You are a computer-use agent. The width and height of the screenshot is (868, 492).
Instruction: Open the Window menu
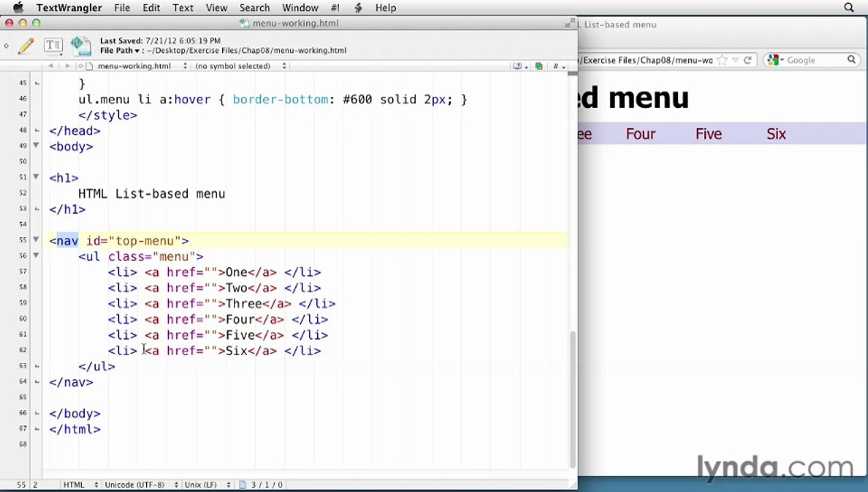click(x=300, y=8)
